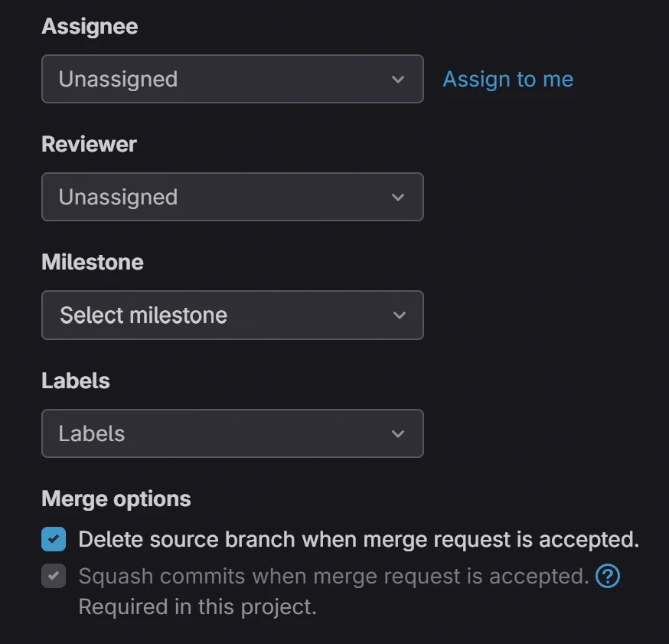Click the Milestone field heading

pos(92,262)
